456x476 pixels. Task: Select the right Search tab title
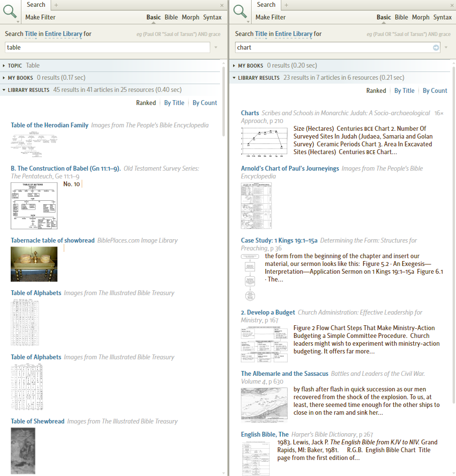(x=266, y=5)
